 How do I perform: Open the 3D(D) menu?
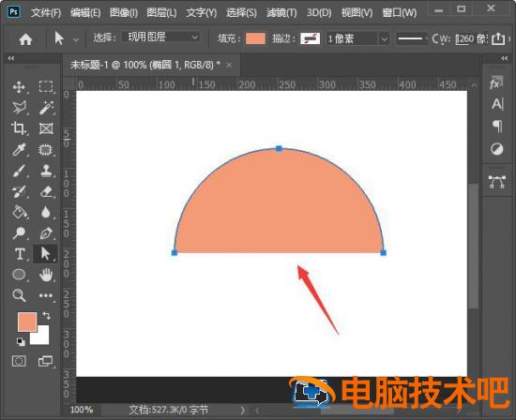click(x=319, y=13)
